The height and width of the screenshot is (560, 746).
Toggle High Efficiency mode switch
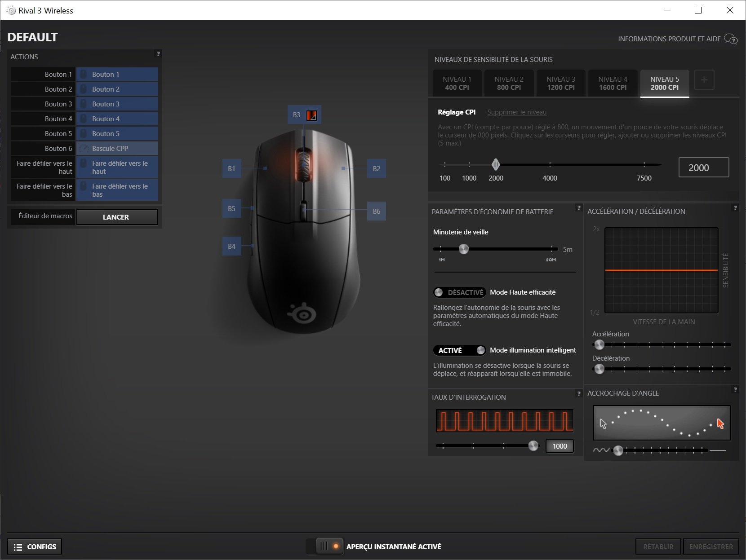coord(459,292)
